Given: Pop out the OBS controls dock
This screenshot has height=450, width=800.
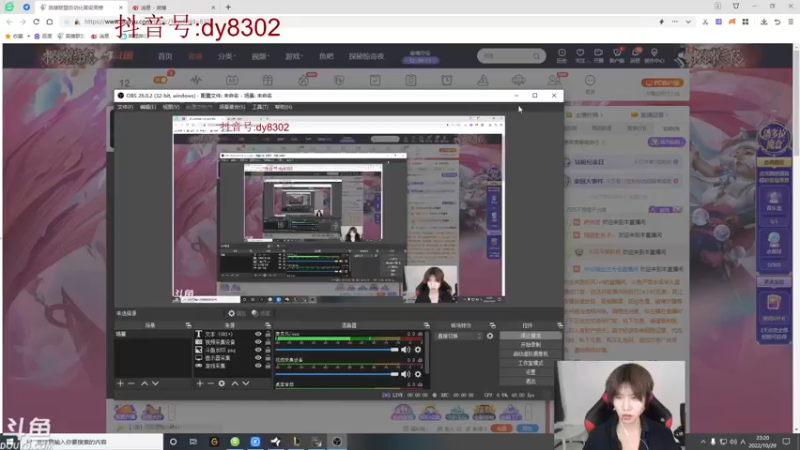Looking at the screenshot, I should (x=560, y=325).
